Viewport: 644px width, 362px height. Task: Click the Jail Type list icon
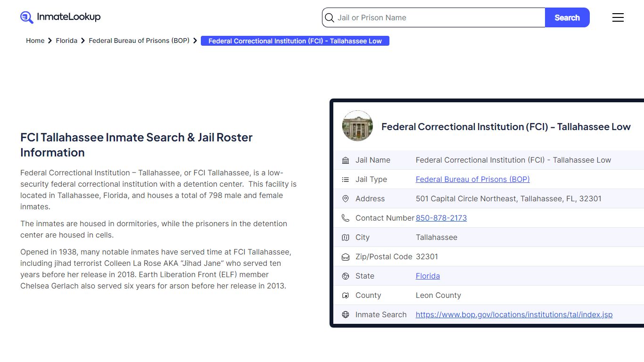point(346,180)
